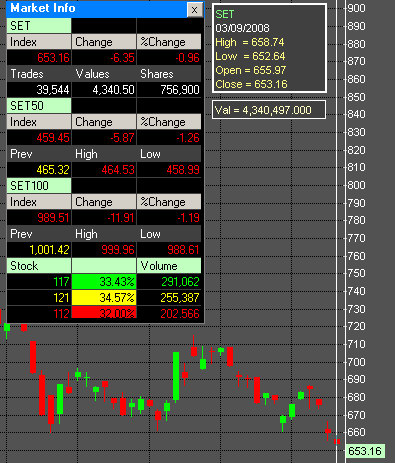The height and width of the screenshot is (463, 395).
Task: Close the Market Info panel
Action: (194, 10)
